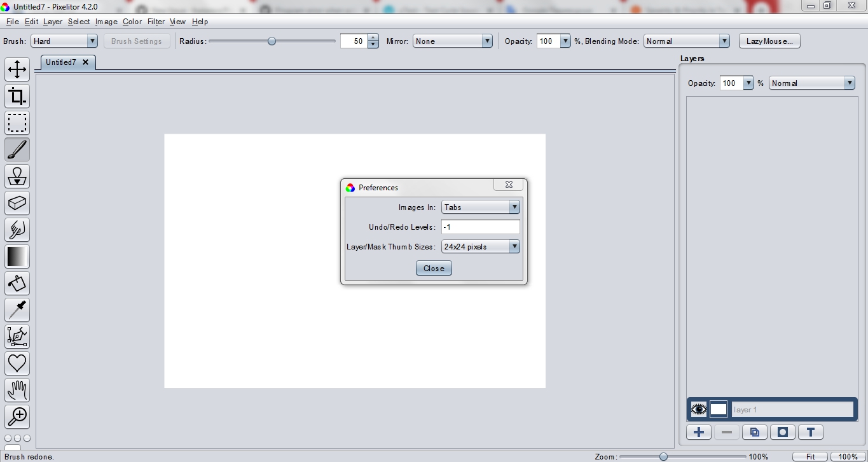The height and width of the screenshot is (462, 868).
Task: Click the Lazy Mouse button
Action: [x=769, y=41]
